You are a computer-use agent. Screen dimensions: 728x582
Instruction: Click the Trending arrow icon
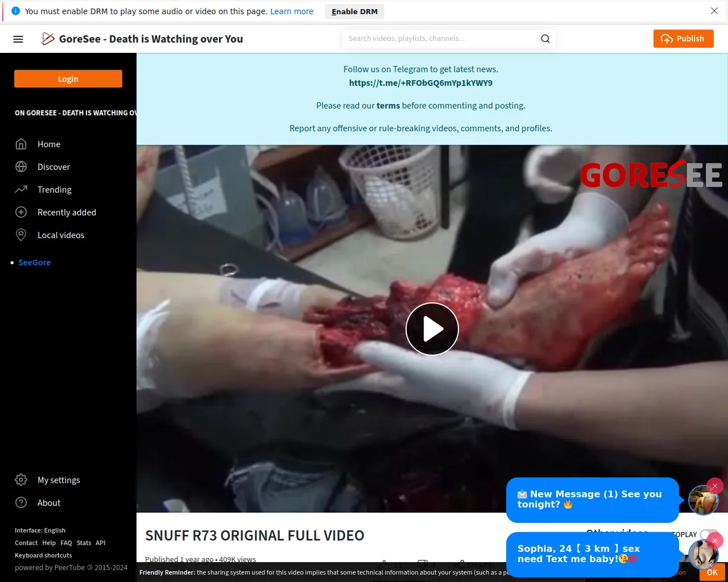tap(21, 190)
